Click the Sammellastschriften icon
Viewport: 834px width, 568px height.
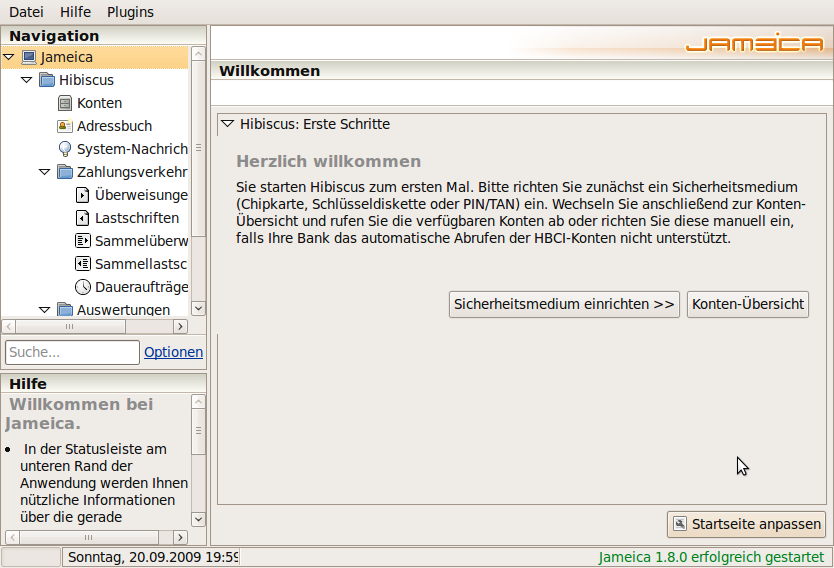click(82, 264)
